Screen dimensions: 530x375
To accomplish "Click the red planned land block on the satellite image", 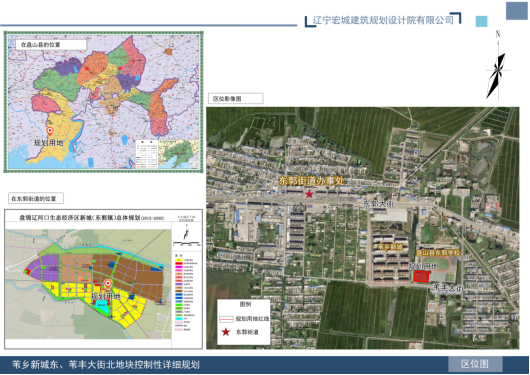I will tap(421, 277).
